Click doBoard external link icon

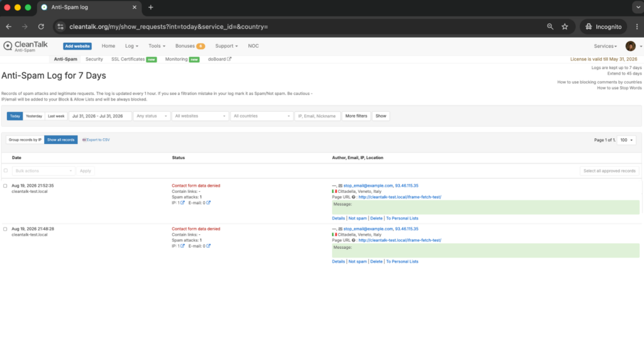coord(229,59)
